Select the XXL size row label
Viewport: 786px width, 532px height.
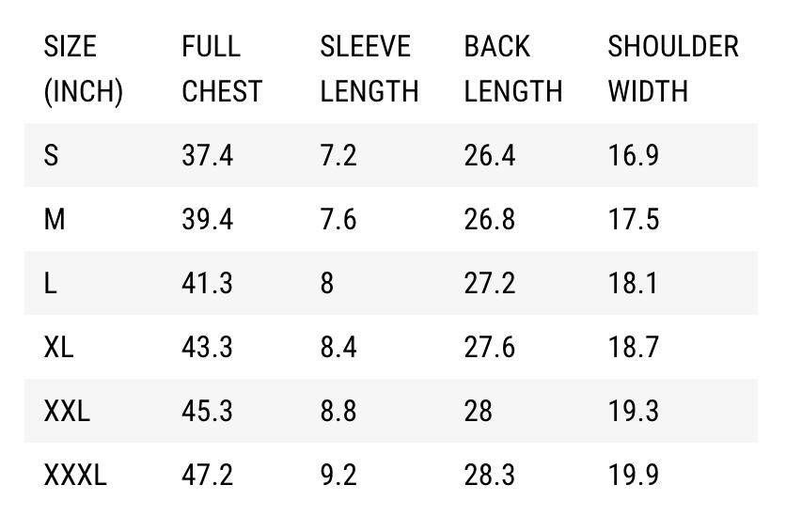pos(67,411)
